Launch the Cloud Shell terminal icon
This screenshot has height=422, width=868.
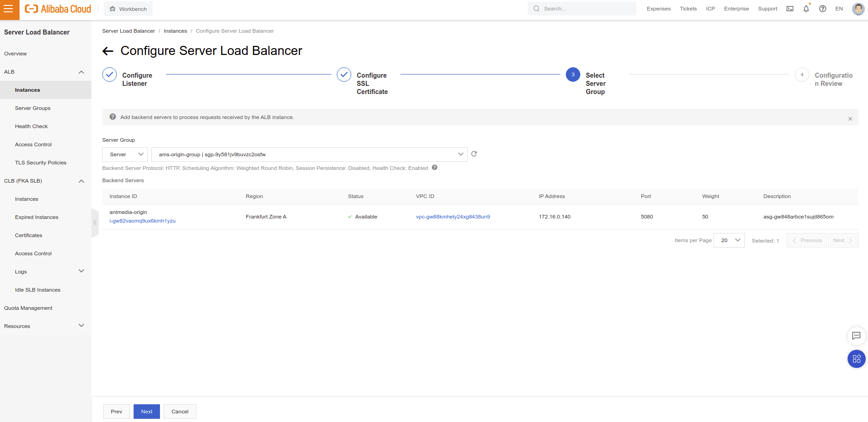pyautogui.click(x=790, y=9)
